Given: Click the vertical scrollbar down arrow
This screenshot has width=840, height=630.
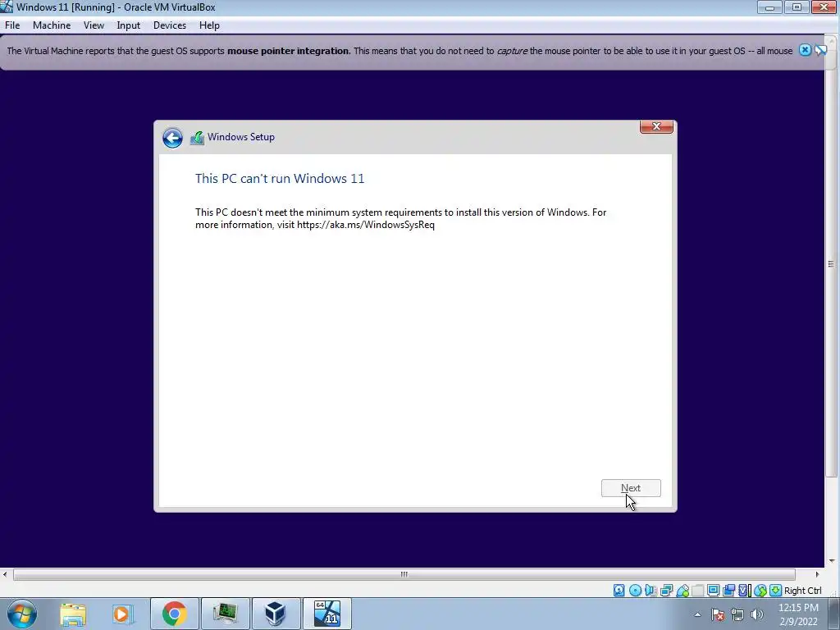Looking at the screenshot, I should pos(832,561).
